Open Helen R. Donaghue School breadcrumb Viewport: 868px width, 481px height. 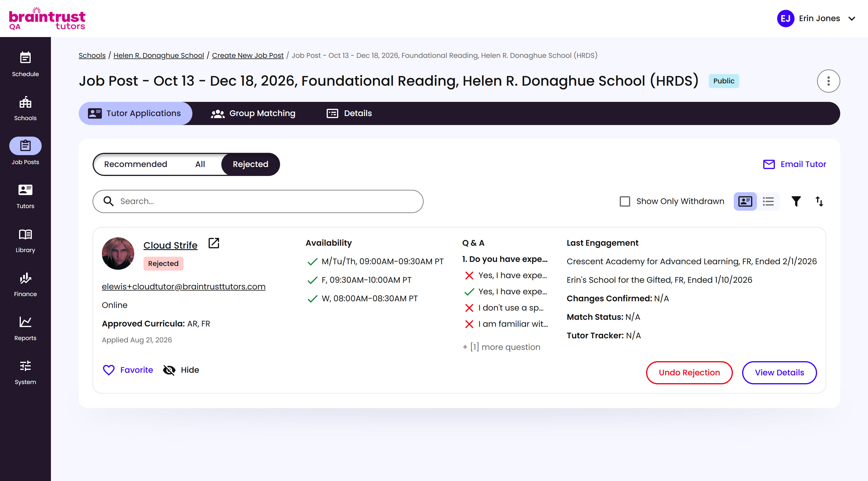click(159, 55)
